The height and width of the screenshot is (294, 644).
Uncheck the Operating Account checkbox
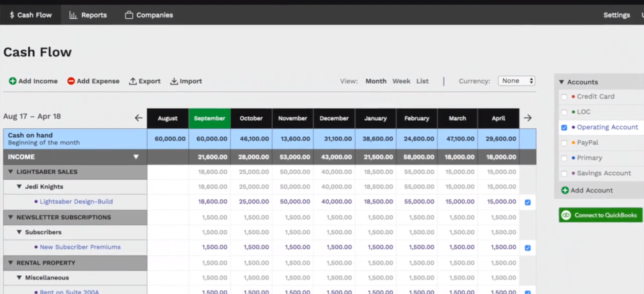coord(564,128)
